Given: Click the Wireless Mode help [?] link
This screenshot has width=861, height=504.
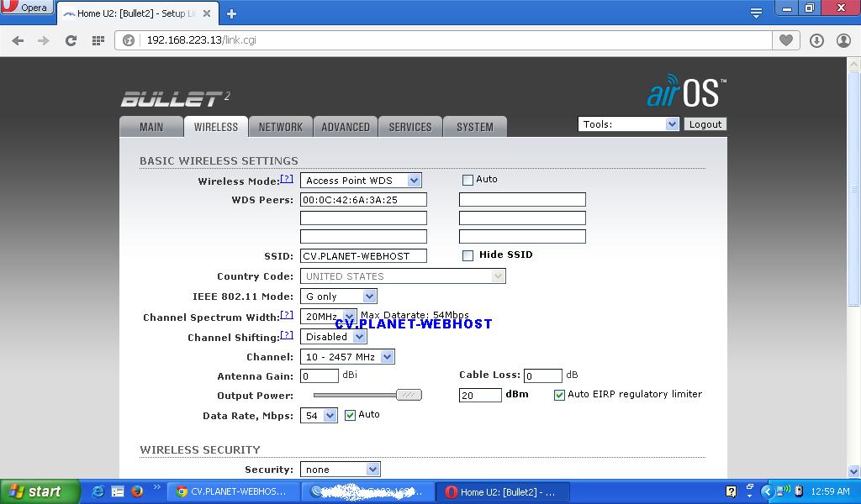Looking at the screenshot, I should pyautogui.click(x=288, y=179).
